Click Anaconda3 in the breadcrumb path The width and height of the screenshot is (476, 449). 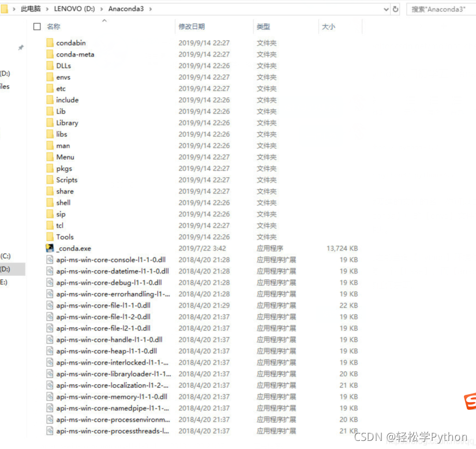(126, 9)
